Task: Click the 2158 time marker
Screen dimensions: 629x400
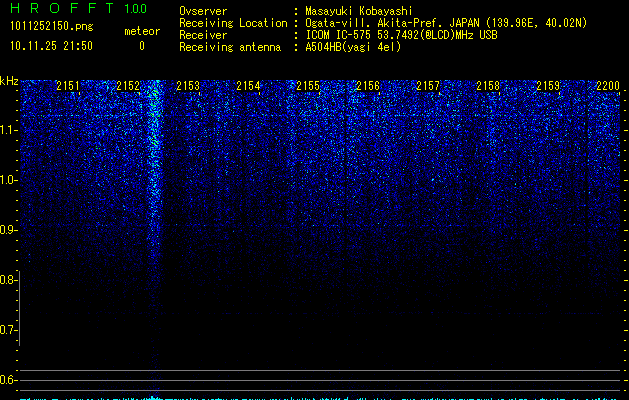Action: coord(488,86)
